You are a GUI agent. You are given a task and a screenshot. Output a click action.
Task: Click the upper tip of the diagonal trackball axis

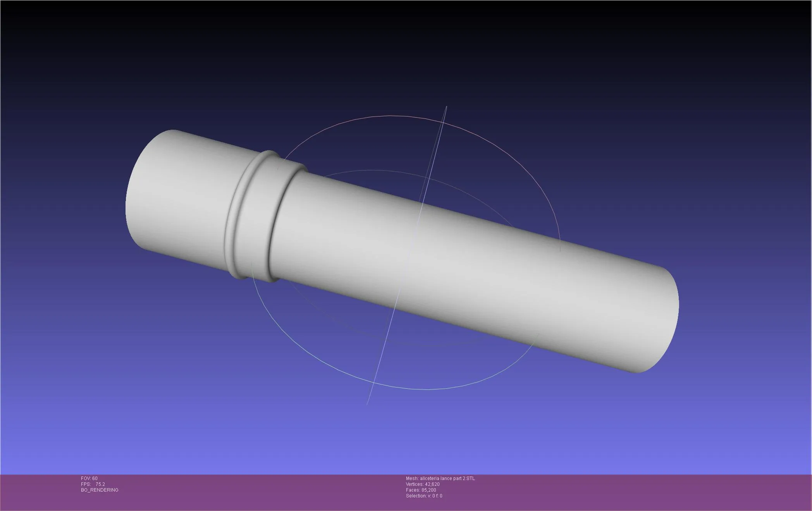[x=446, y=107]
